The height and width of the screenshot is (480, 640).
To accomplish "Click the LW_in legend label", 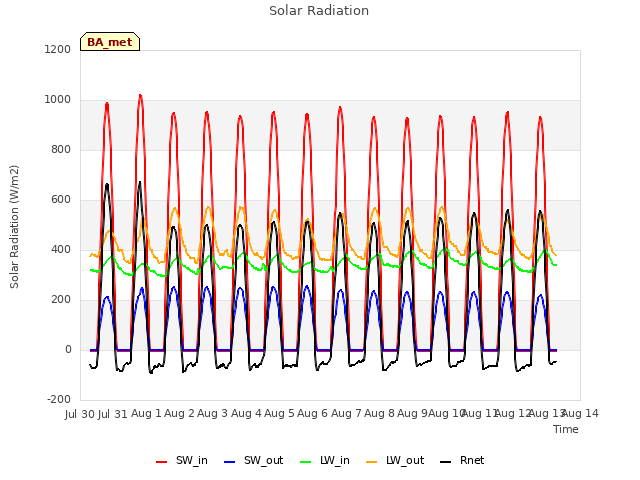I will point(335,460).
